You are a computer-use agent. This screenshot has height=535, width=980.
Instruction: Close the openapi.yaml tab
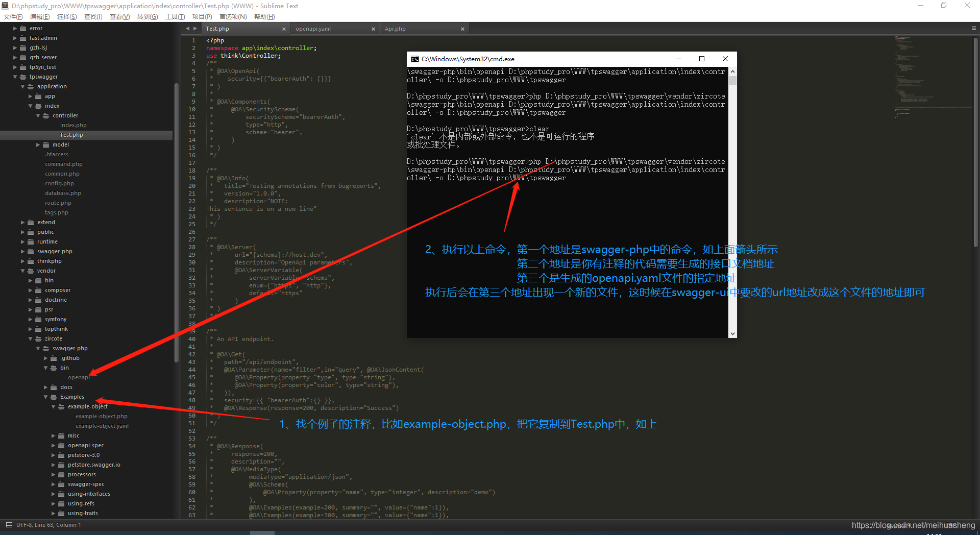click(x=373, y=29)
